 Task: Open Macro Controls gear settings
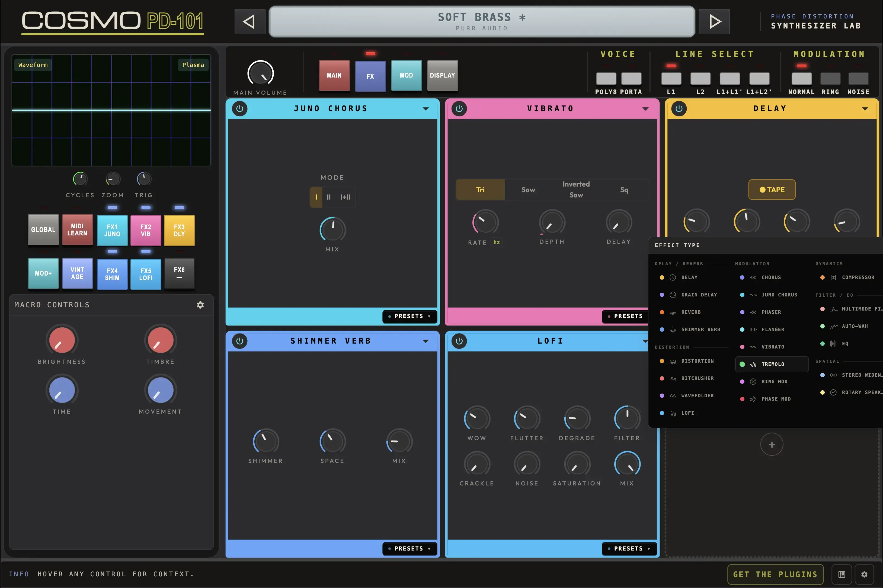click(201, 305)
